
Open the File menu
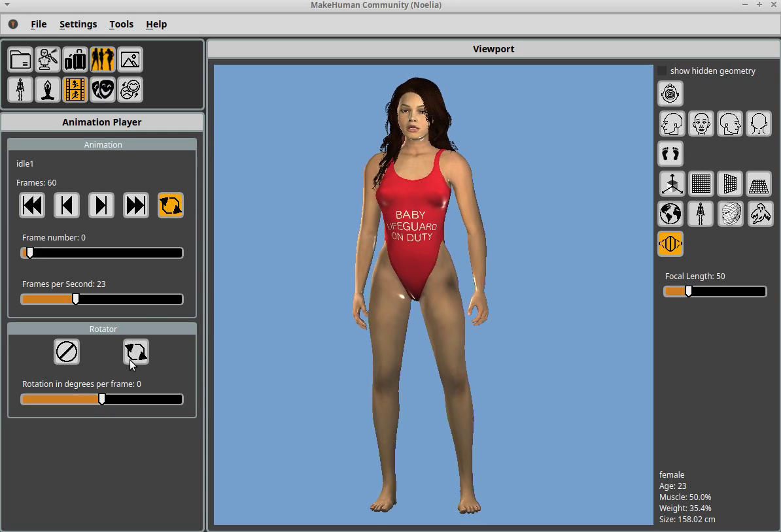tap(39, 24)
